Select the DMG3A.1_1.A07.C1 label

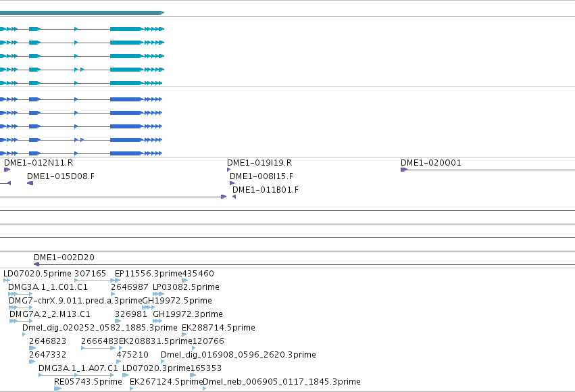click(x=78, y=368)
